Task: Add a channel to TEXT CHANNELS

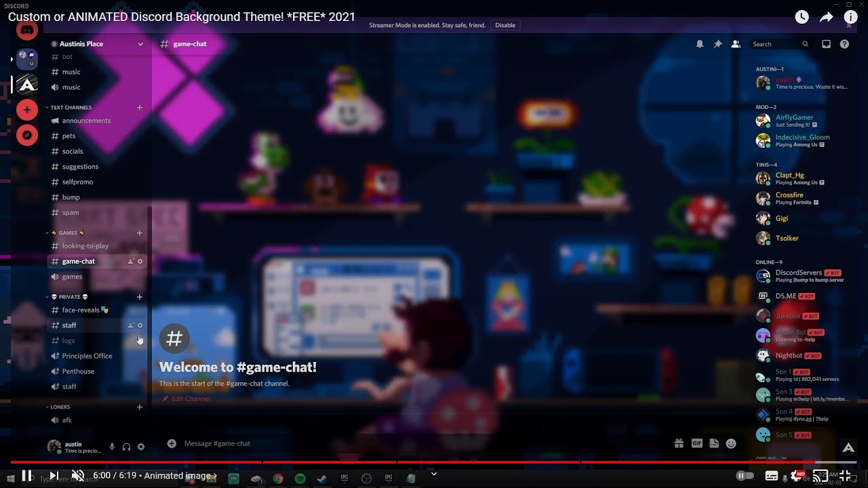Action: (x=140, y=107)
